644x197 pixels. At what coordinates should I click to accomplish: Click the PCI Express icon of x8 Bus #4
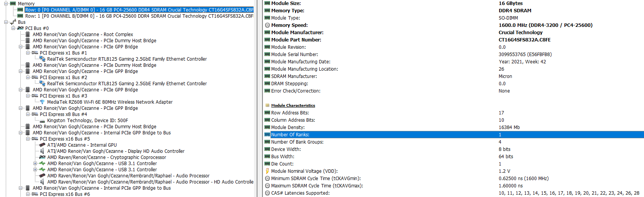pyautogui.click(x=35, y=114)
